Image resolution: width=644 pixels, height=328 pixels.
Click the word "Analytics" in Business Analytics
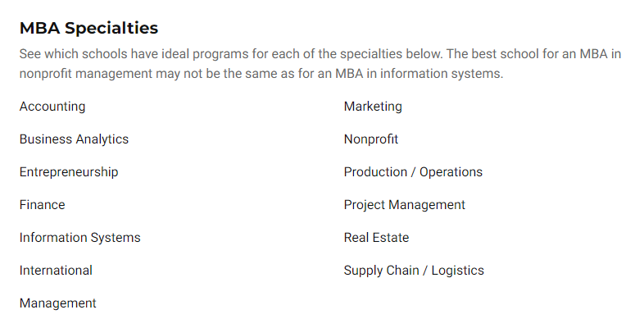(102, 139)
